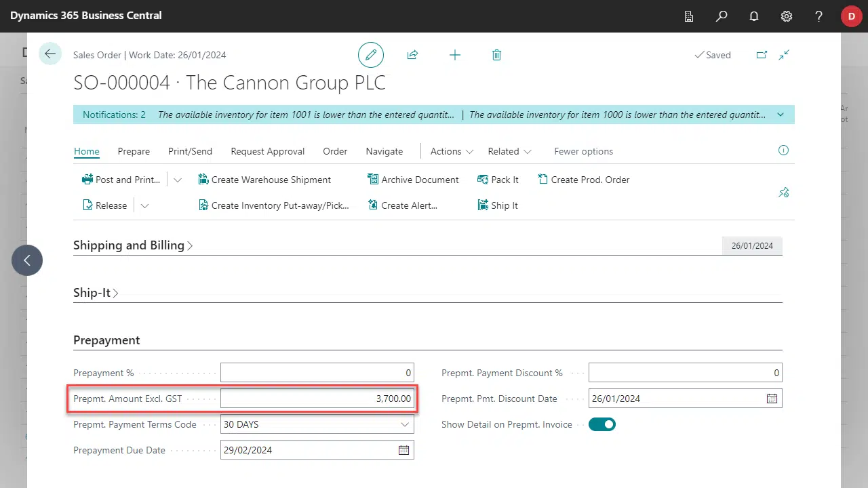Click Ship It action
The height and width of the screenshot is (488, 868).
point(498,205)
